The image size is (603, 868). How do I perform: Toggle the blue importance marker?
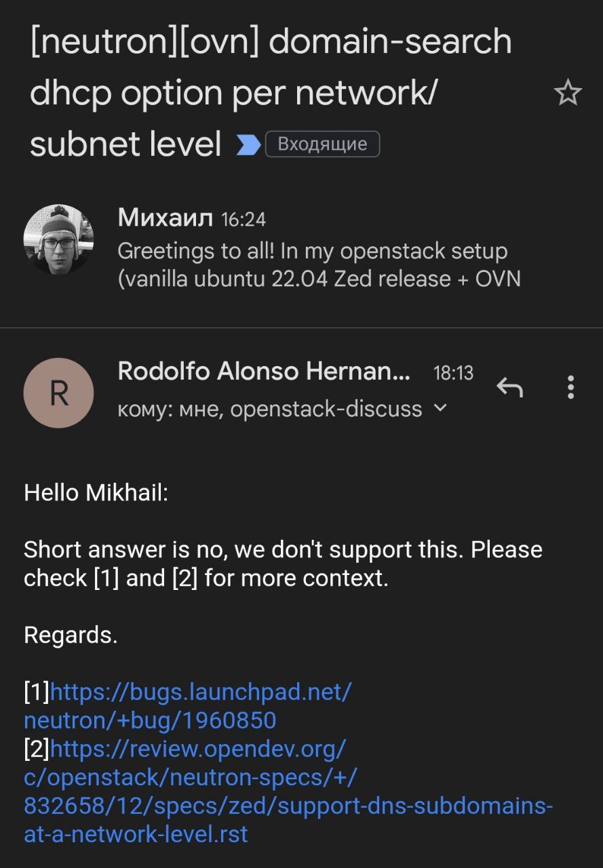pos(248,144)
